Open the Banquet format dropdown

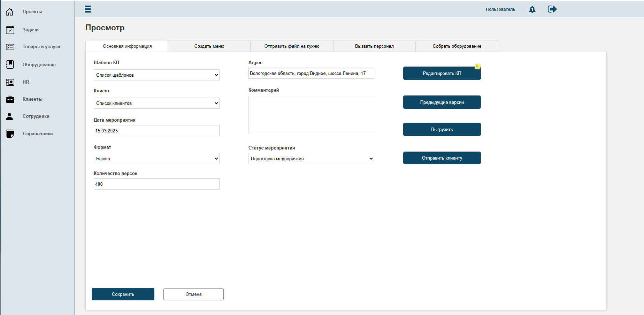click(x=156, y=159)
